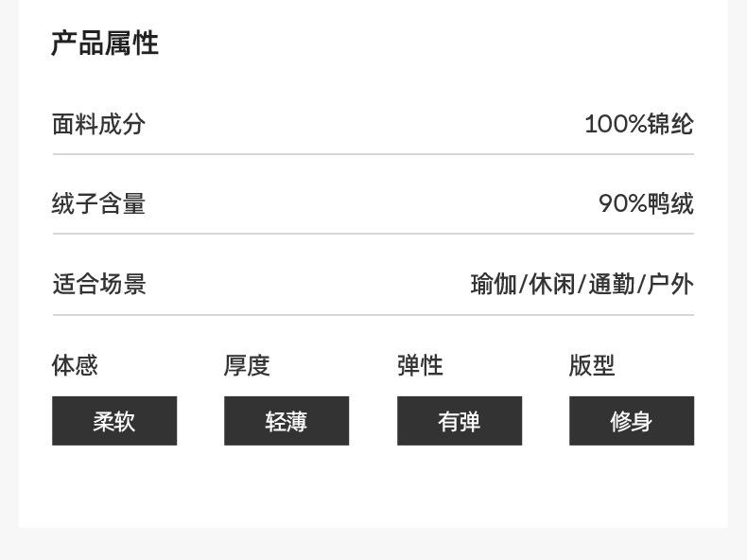Screen dimensions: 747x560
Task: Click the 版型 column label
Action: point(593,365)
